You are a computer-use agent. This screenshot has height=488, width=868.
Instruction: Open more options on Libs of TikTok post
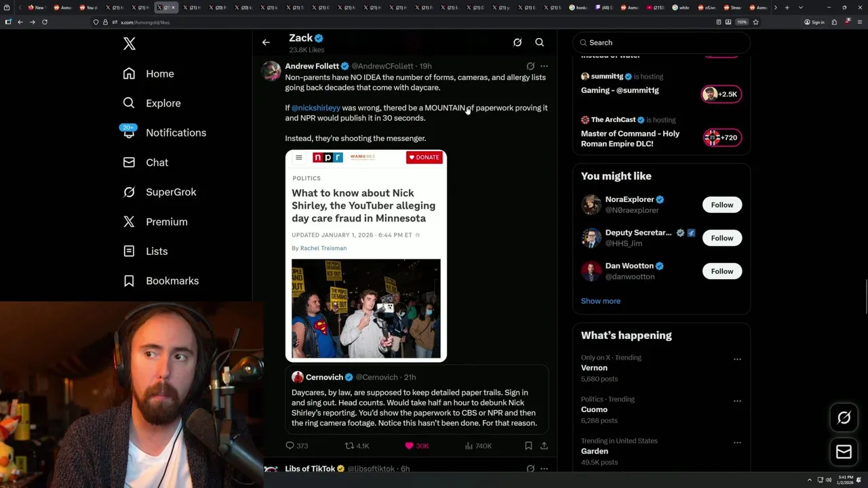(x=544, y=468)
